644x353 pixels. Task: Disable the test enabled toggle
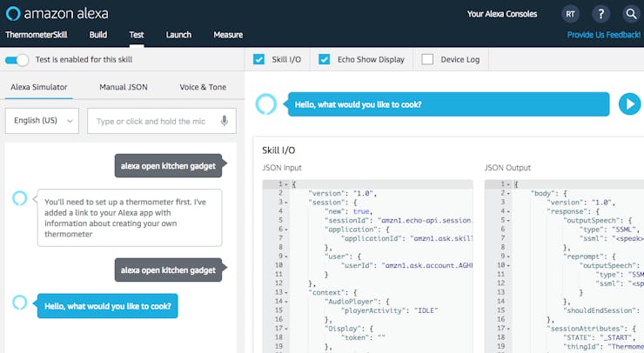17,60
